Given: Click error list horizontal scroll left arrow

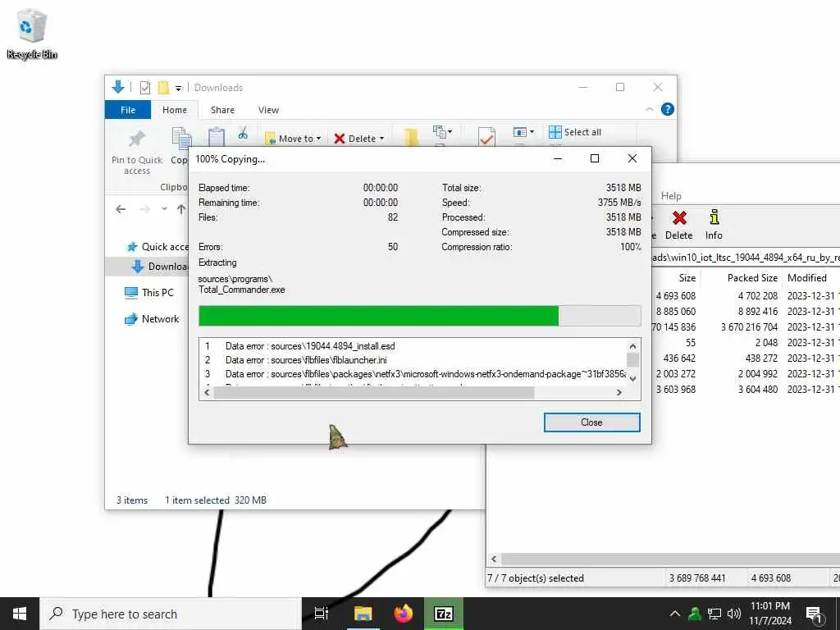Looking at the screenshot, I should click(207, 393).
